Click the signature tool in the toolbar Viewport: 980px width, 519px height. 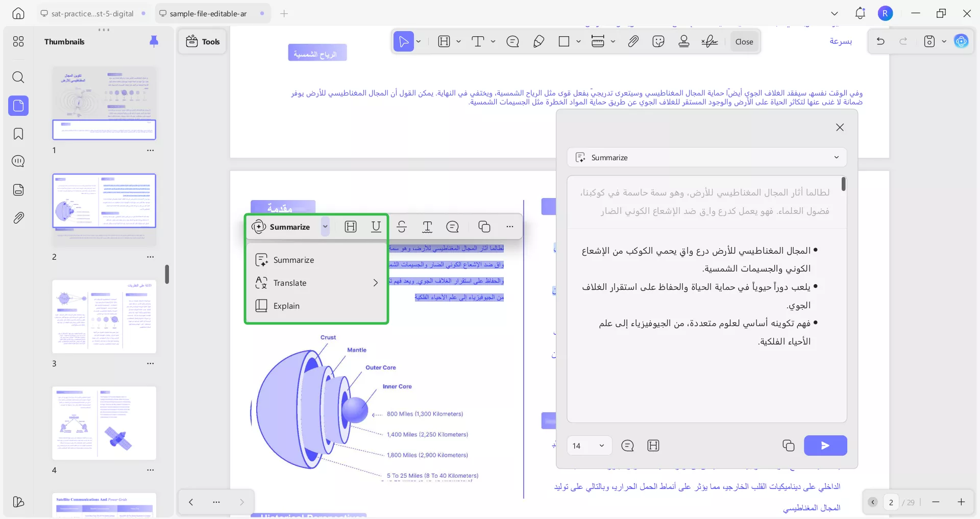click(709, 41)
